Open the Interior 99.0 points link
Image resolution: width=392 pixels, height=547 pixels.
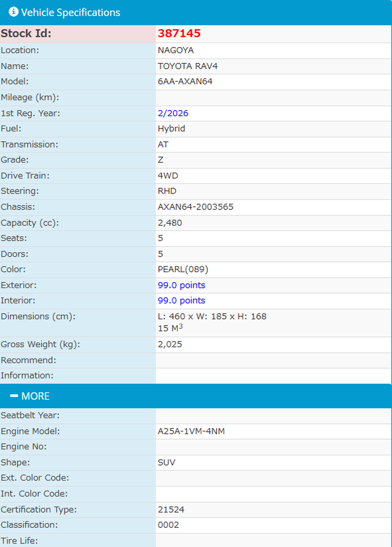181,300
